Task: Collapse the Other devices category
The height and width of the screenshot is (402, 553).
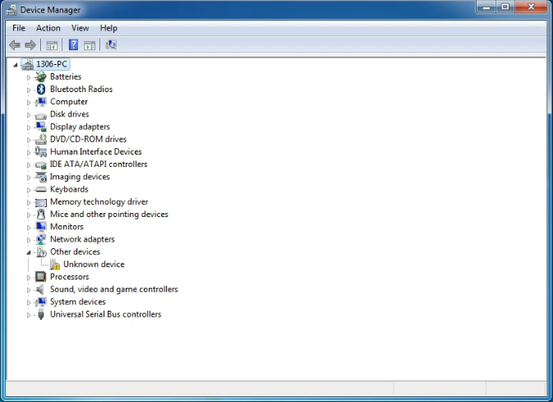Action: (29, 252)
